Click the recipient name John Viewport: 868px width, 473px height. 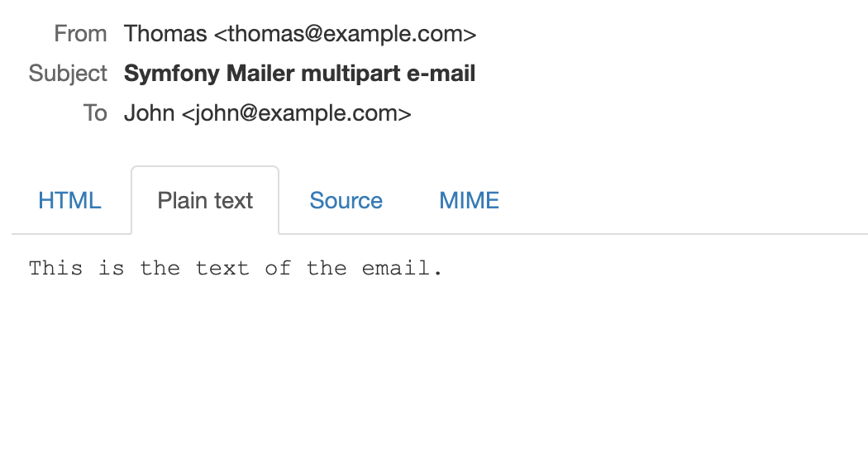[x=150, y=113]
